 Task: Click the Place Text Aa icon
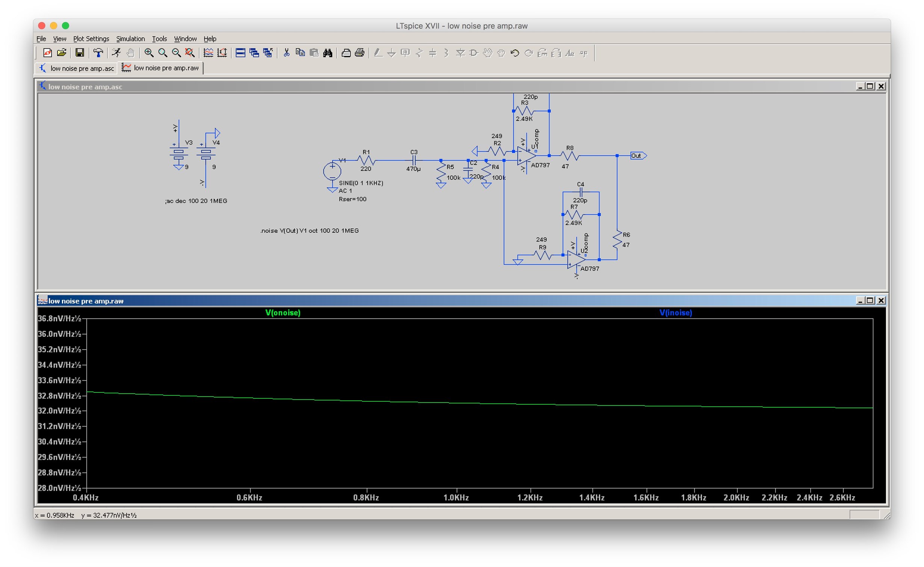tap(570, 53)
